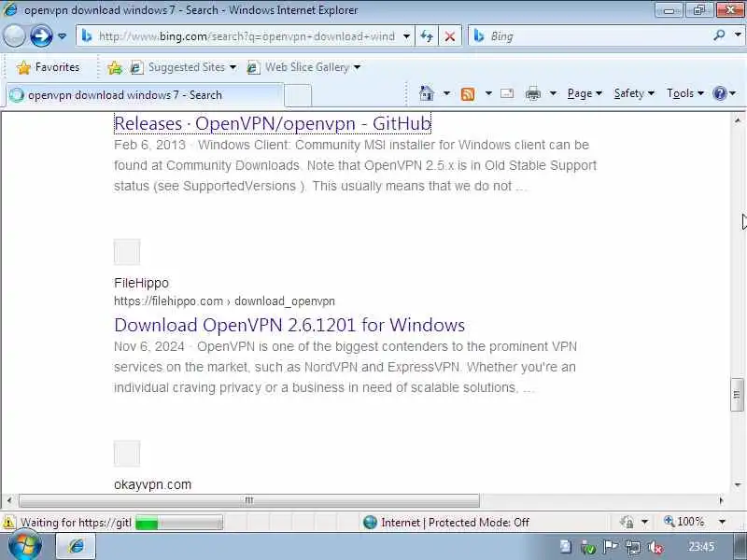Stop loading with the red X
Viewport: 747px width, 560px height.
coord(449,36)
